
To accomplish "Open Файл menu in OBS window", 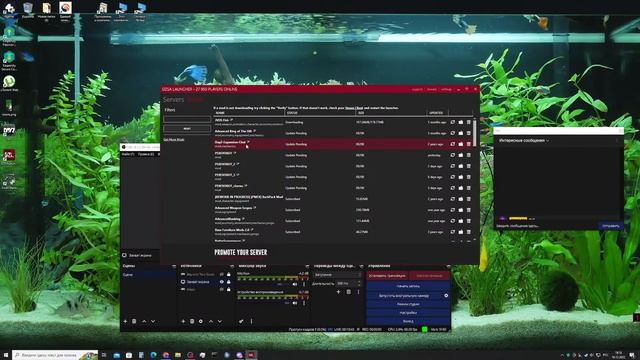I will [128, 154].
